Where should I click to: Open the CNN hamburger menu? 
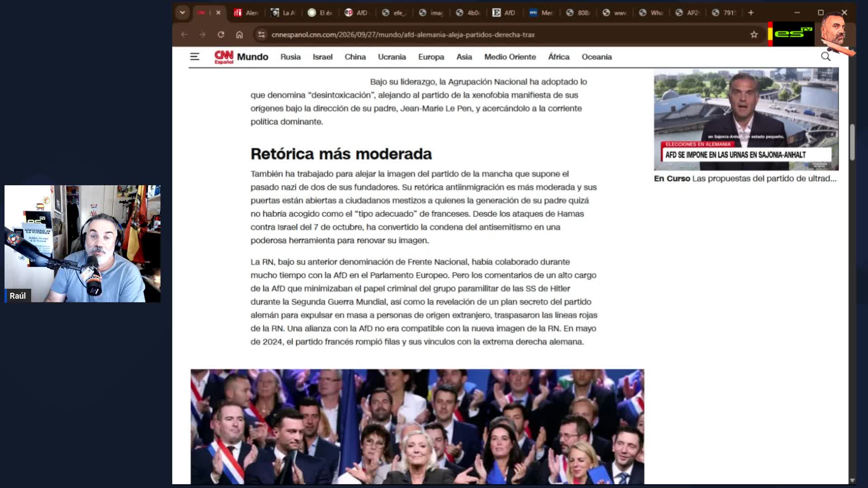click(194, 56)
